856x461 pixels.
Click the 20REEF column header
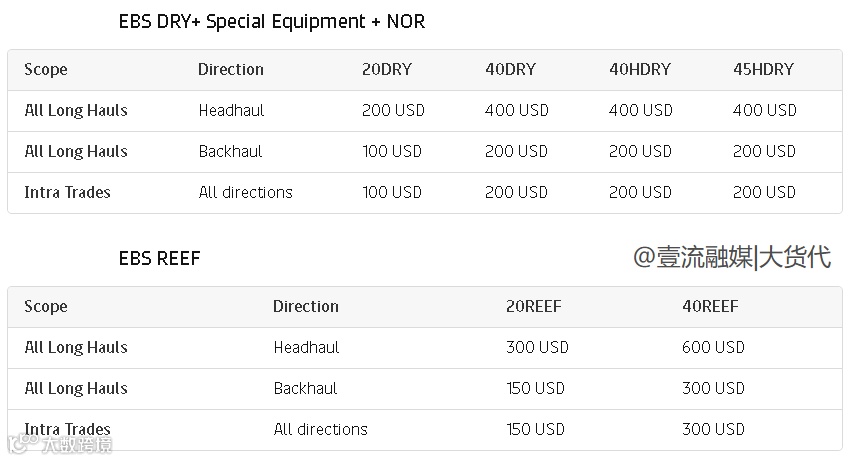(x=533, y=307)
